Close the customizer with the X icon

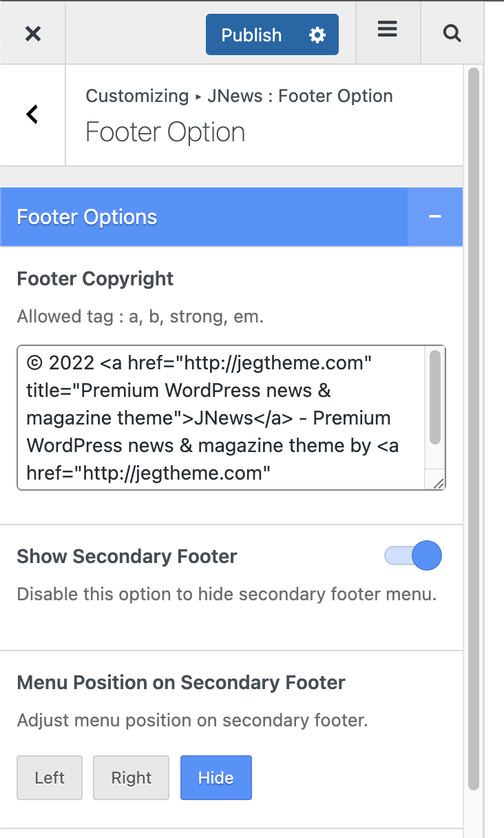33,33
